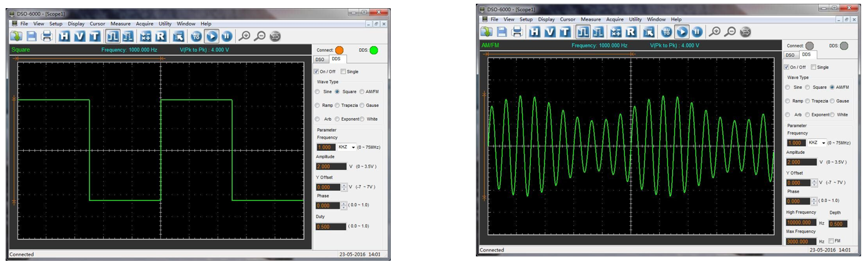Click the zoom in magnifier in the Square window
The width and height of the screenshot is (868, 267).
pos(245,36)
